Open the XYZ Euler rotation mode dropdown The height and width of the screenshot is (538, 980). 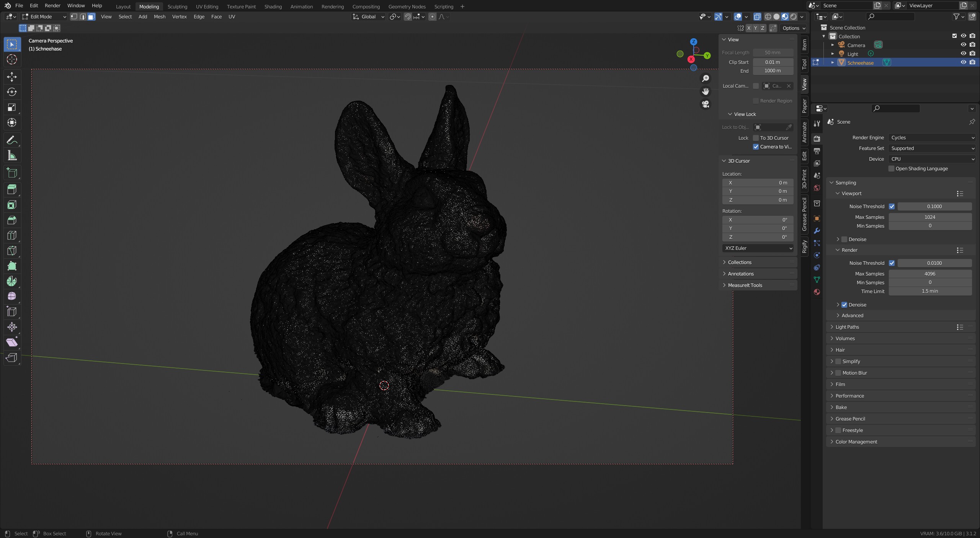coord(758,248)
